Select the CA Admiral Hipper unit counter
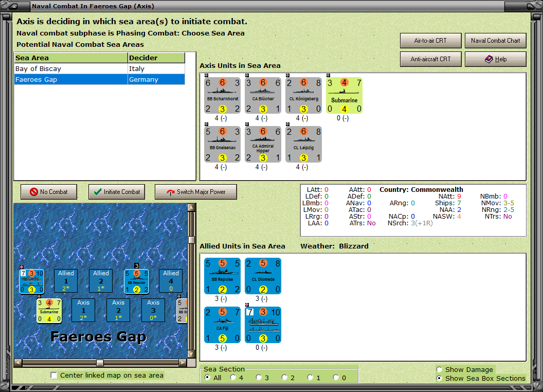The image size is (543, 392). (263, 145)
